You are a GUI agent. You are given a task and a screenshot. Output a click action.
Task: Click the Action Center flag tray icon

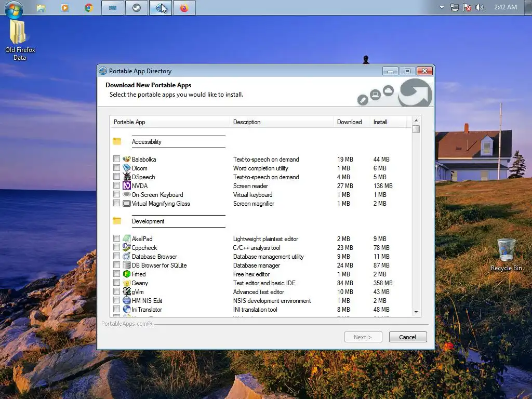(467, 7)
